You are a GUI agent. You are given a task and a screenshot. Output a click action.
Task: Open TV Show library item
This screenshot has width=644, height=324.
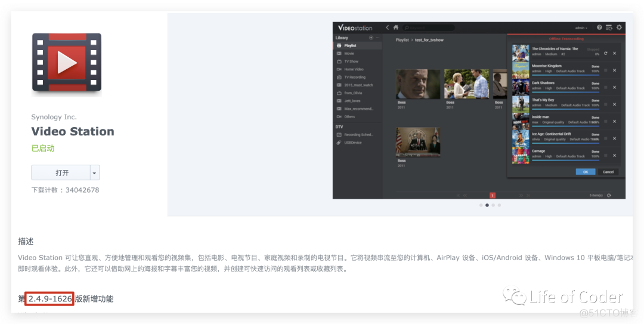351,61
